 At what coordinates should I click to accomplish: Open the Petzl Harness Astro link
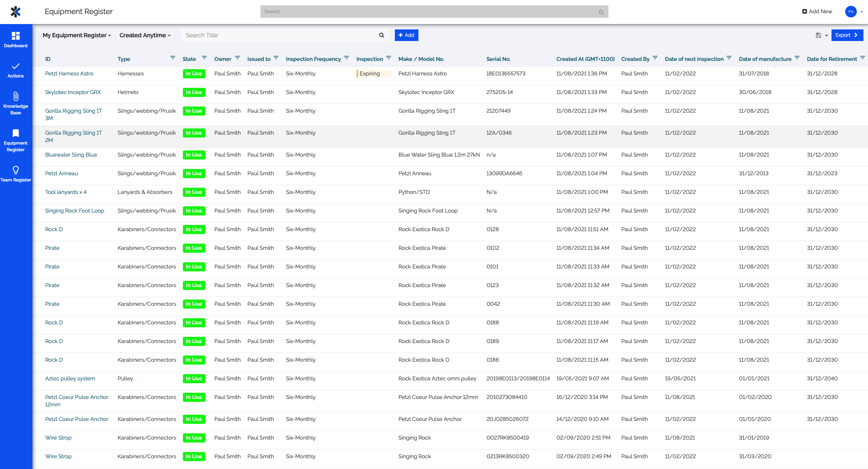click(69, 73)
